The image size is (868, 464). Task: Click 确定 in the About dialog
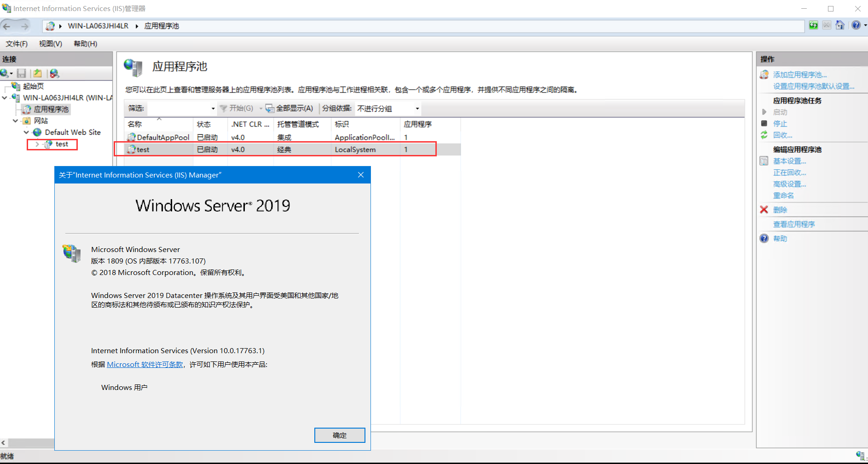[x=340, y=435]
